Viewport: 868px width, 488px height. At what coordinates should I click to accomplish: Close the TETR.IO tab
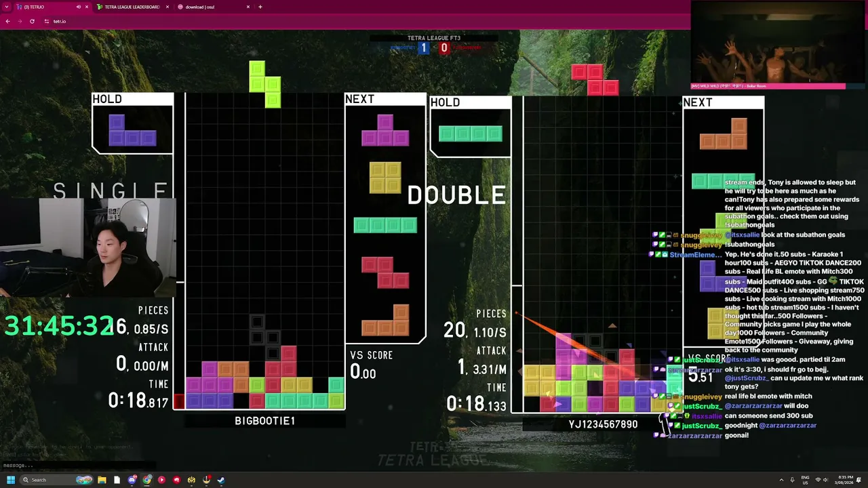[x=87, y=7]
